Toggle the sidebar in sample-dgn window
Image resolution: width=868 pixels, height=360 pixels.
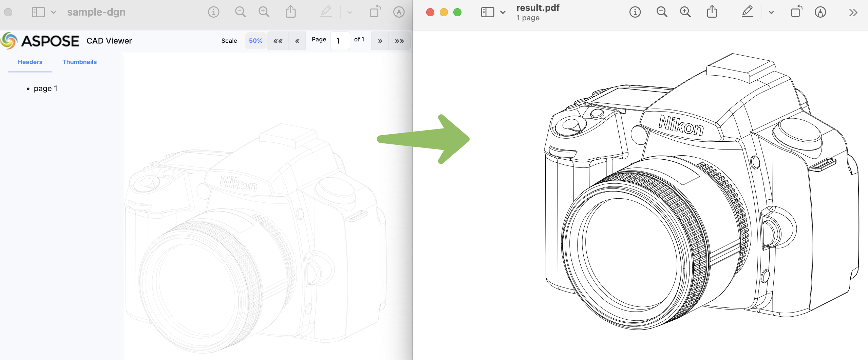(x=38, y=13)
